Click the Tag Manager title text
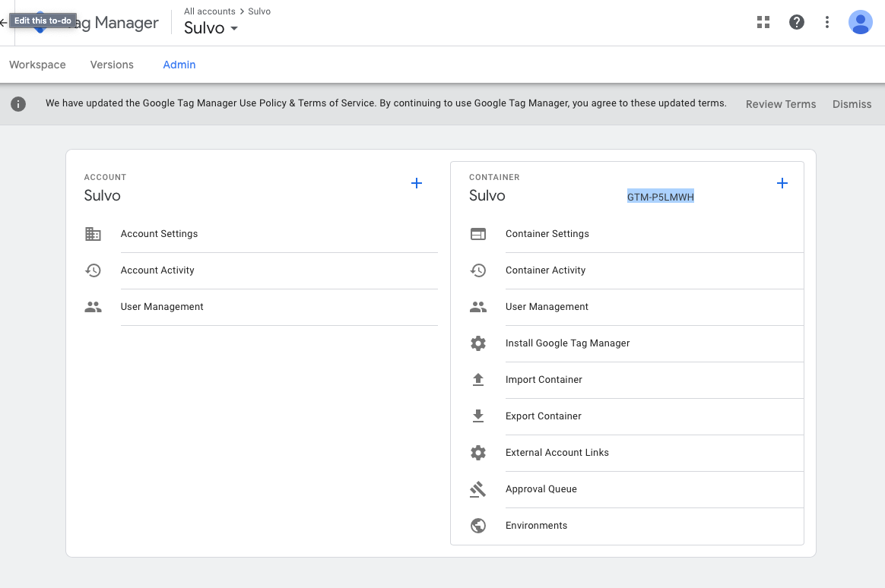Image resolution: width=885 pixels, height=588 pixels. click(117, 23)
